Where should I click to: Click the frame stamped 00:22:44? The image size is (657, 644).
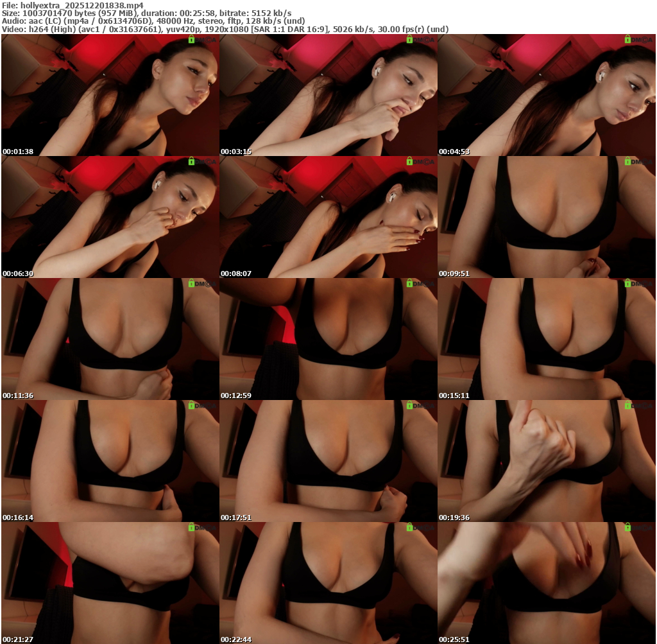coord(328,583)
